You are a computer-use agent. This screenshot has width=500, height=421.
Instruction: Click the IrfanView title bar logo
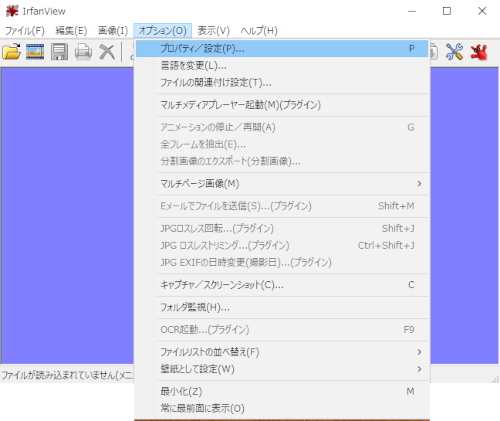click(x=12, y=11)
